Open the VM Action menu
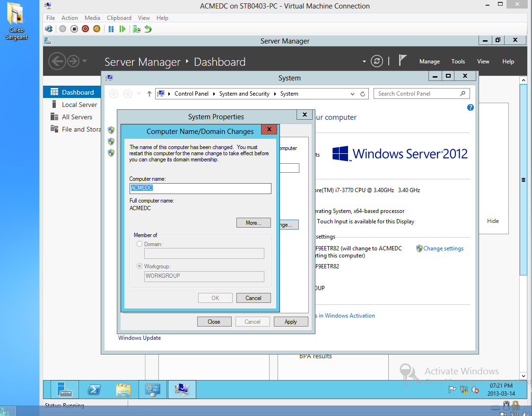 pyautogui.click(x=70, y=18)
